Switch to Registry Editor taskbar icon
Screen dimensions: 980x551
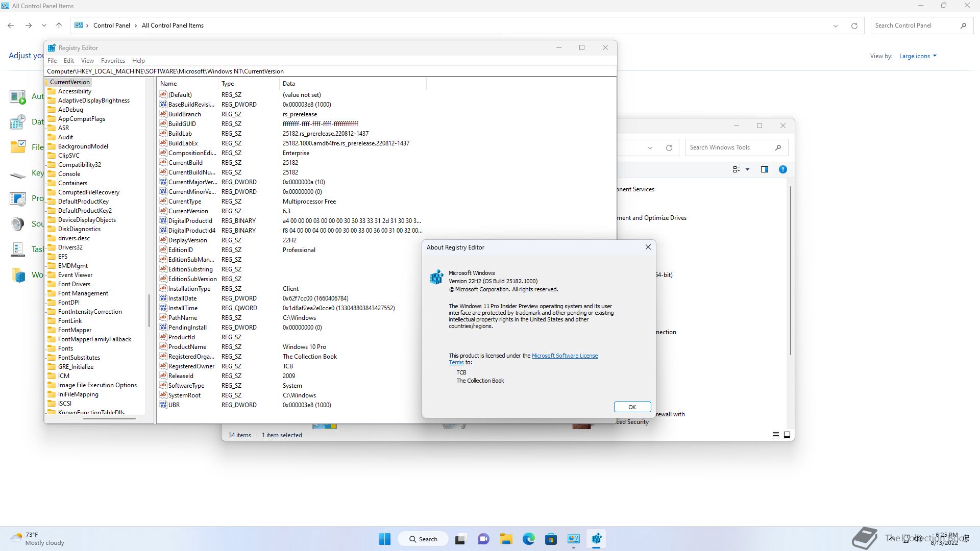click(596, 539)
